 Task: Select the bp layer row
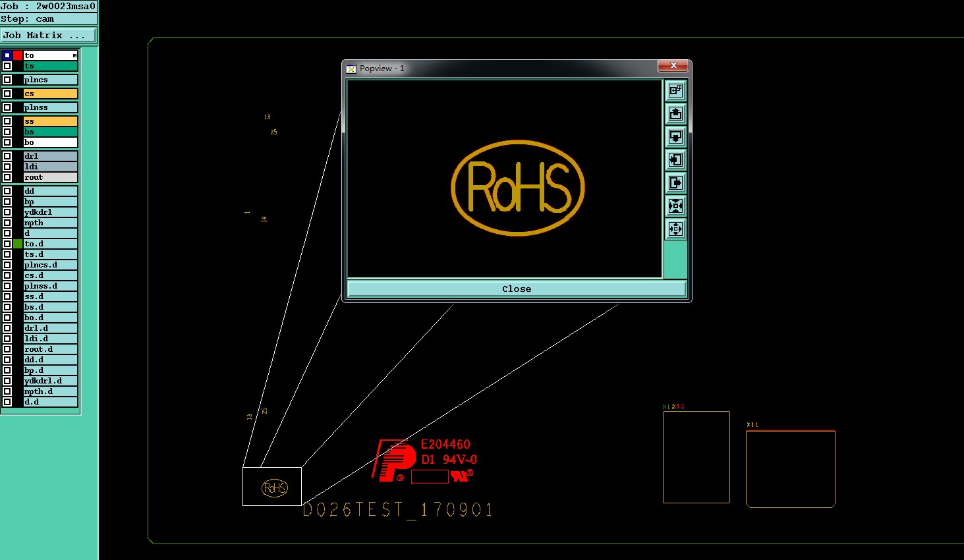[x=51, y=202]
